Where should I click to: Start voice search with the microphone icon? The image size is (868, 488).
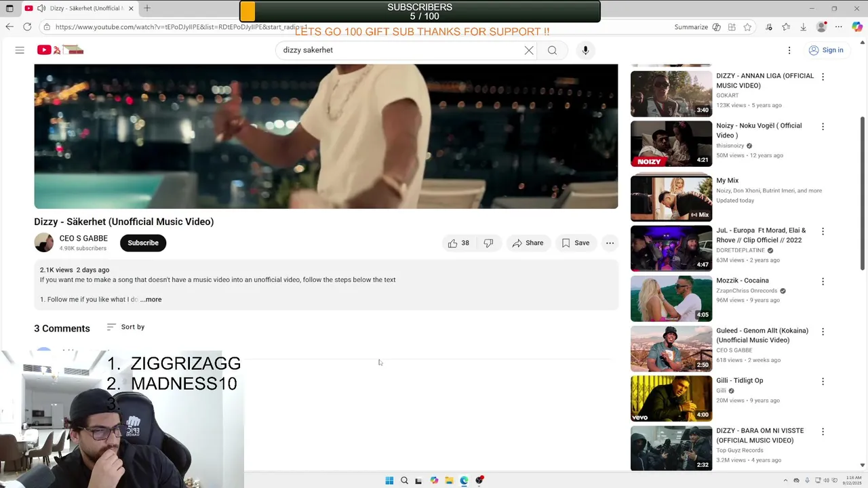pyautogui.click(x=585, y=50)
